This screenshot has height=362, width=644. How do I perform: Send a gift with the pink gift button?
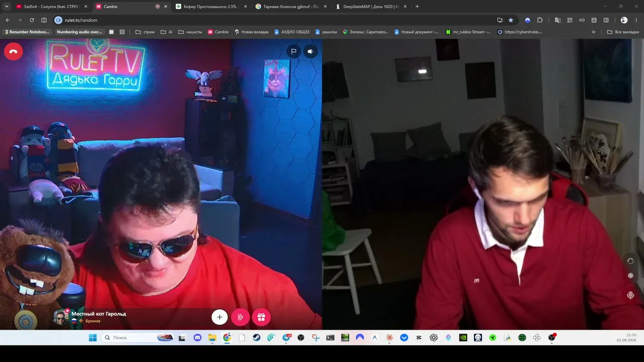[261, 317]
